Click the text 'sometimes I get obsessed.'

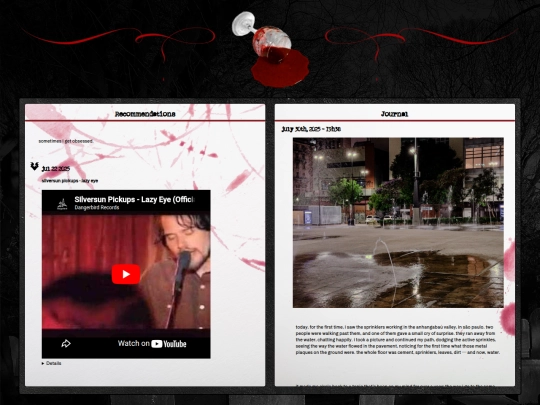coord(66,141)
